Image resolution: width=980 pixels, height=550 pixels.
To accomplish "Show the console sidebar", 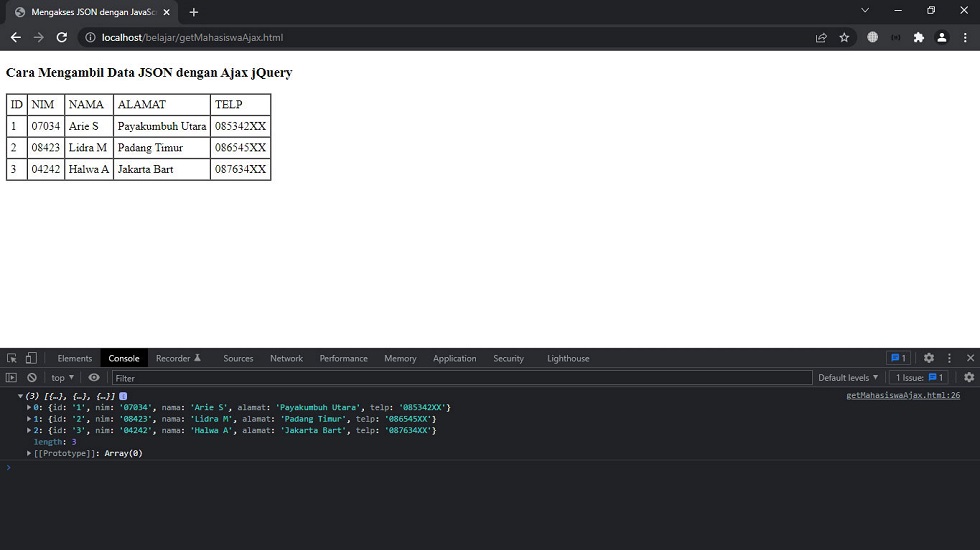I will [11, 378].
